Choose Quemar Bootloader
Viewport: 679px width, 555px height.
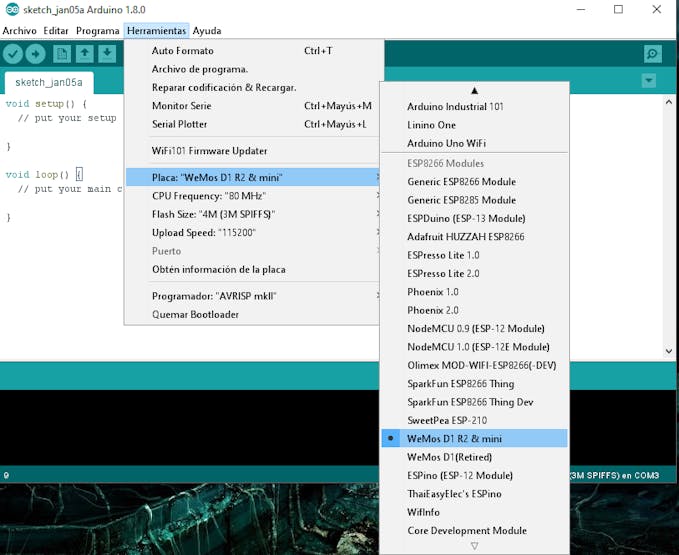click(253, 315)
